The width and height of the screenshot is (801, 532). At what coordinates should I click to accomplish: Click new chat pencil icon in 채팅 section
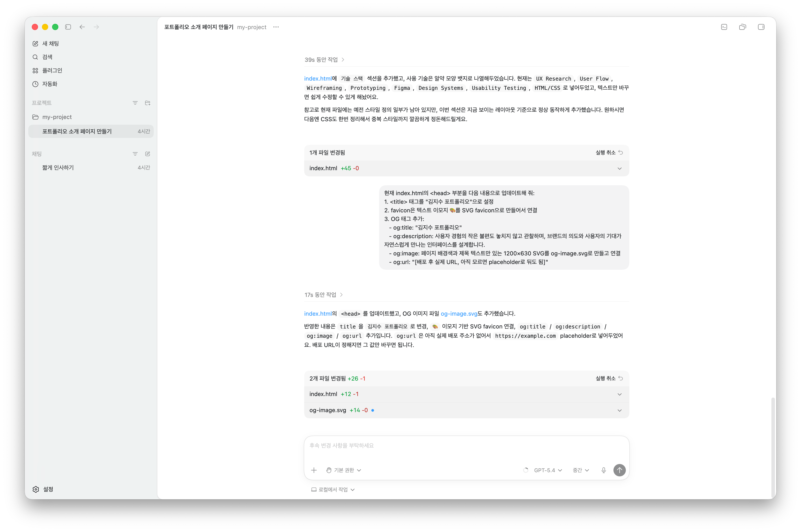click(x=147, y=154)
